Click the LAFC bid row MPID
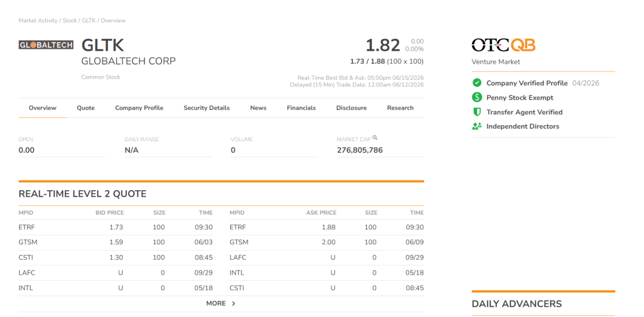This screenshot has height=317, width=644. click(27, 273)
